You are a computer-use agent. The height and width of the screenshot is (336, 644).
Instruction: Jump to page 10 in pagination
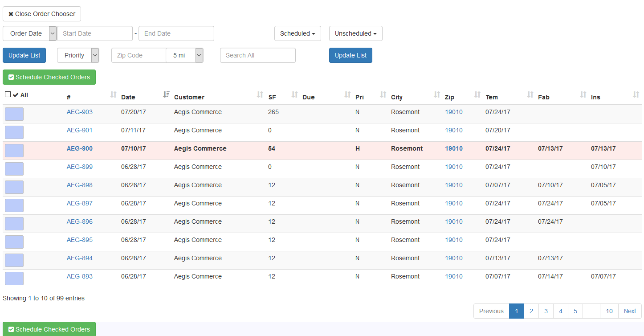click(609, 311)
